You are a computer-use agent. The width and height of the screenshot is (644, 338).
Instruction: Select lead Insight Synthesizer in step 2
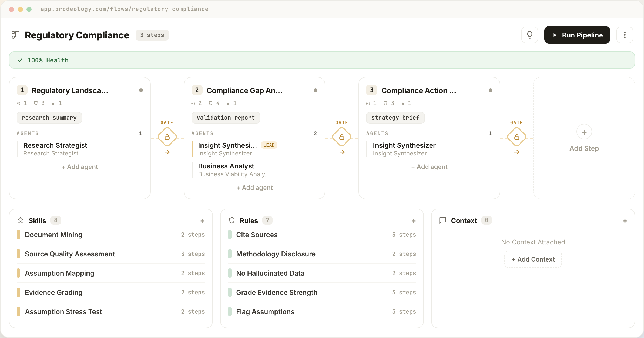pos(254,149)
